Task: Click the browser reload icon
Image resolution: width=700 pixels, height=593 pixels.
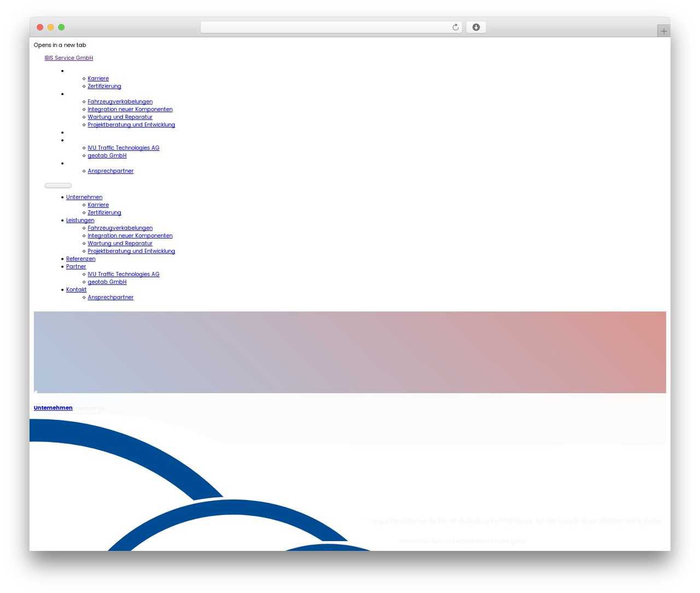Action: tap(455, 27)
